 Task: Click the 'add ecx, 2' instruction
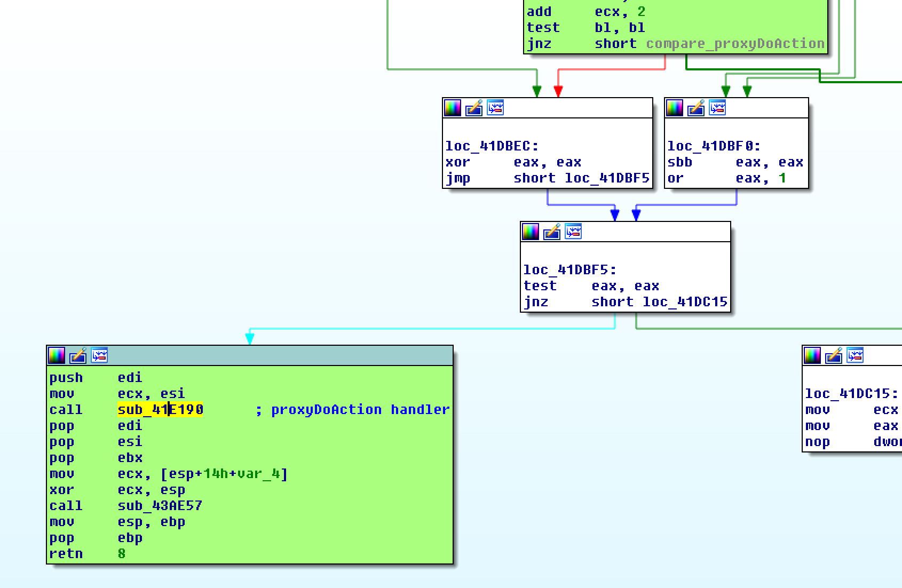586,12
